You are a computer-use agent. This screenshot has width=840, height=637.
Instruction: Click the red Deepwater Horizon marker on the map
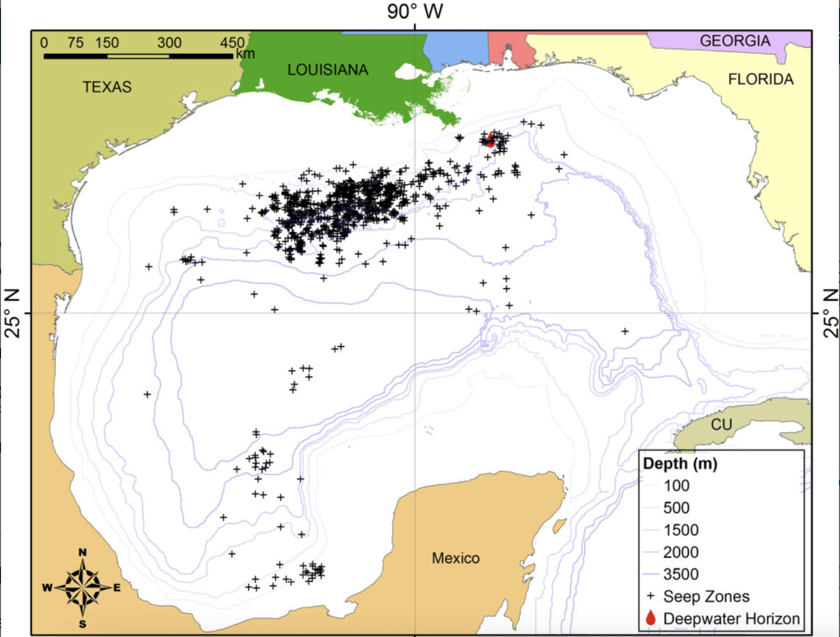[x=491, y=139]
